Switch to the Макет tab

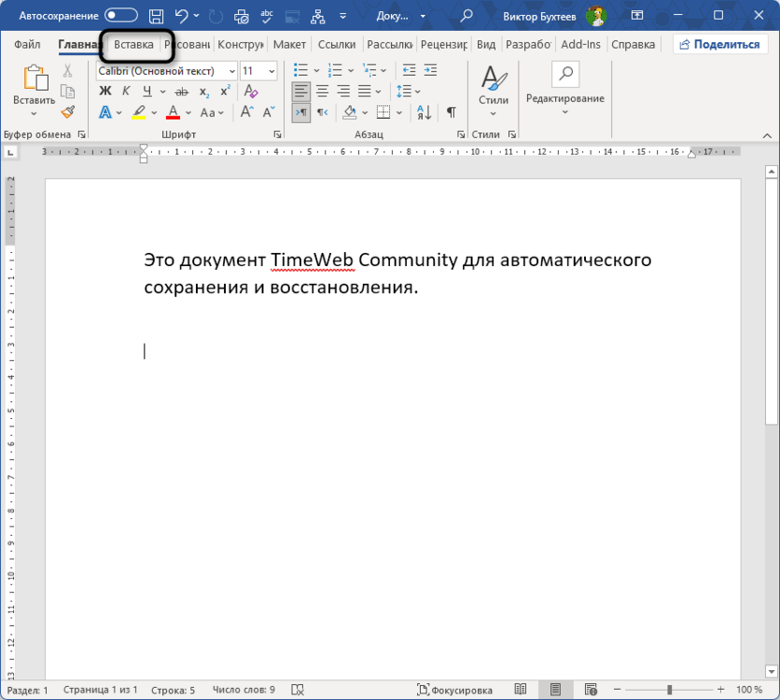coord(289,44)
